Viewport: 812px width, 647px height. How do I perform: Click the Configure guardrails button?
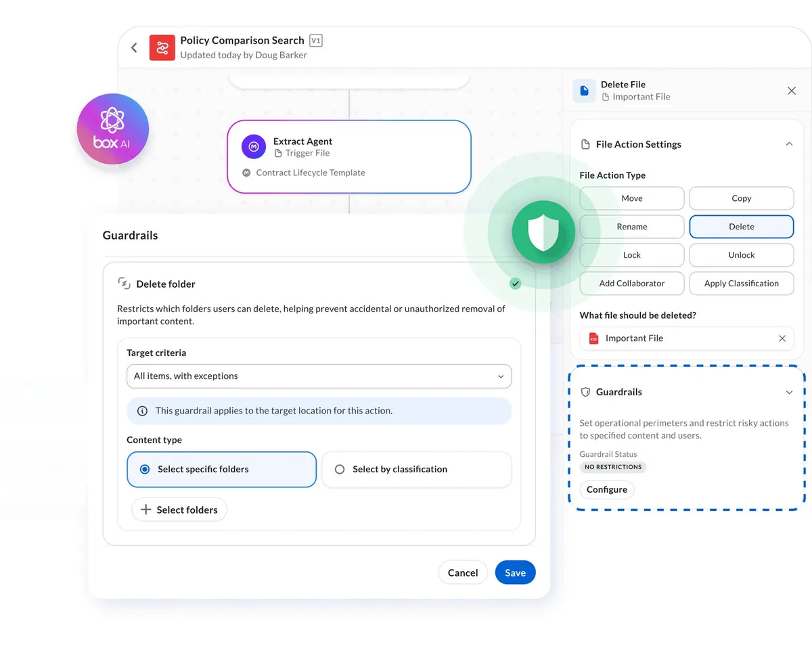click(607, 489)
